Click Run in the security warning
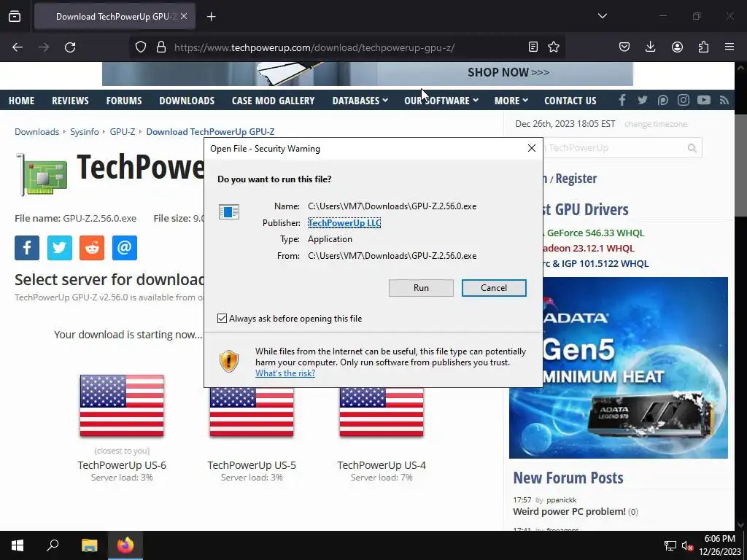Image resolution: width=747 pixels, height=560 pixels. 421,287
